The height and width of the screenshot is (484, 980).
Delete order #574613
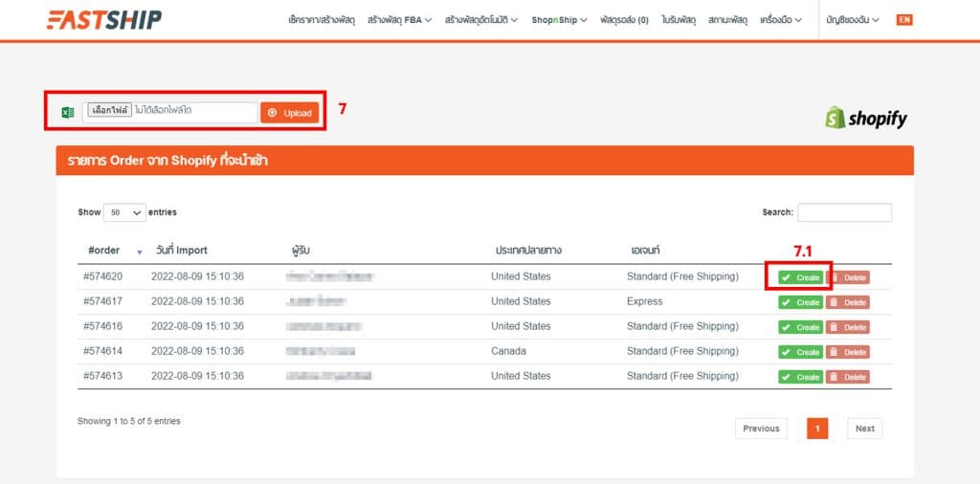tap(848, 377)
